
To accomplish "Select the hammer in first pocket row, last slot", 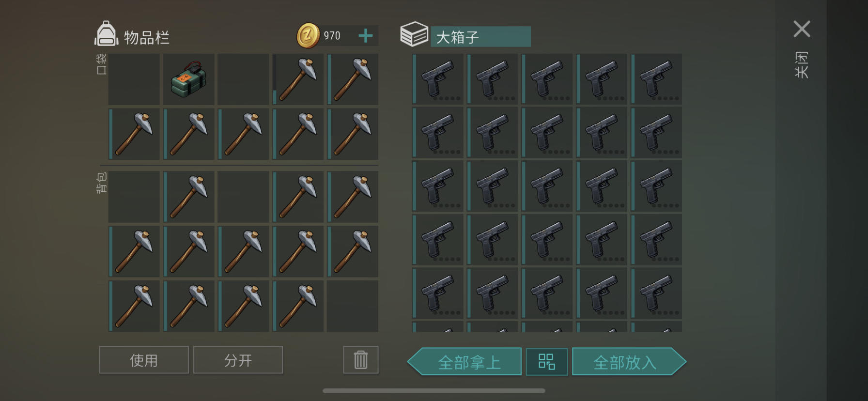I will point(353,79).
